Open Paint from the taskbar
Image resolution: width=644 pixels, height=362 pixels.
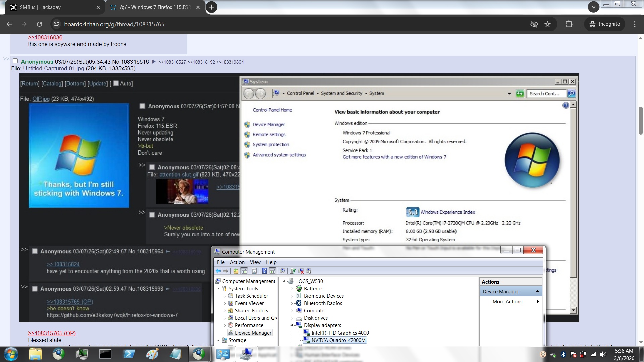click(152, 354)
